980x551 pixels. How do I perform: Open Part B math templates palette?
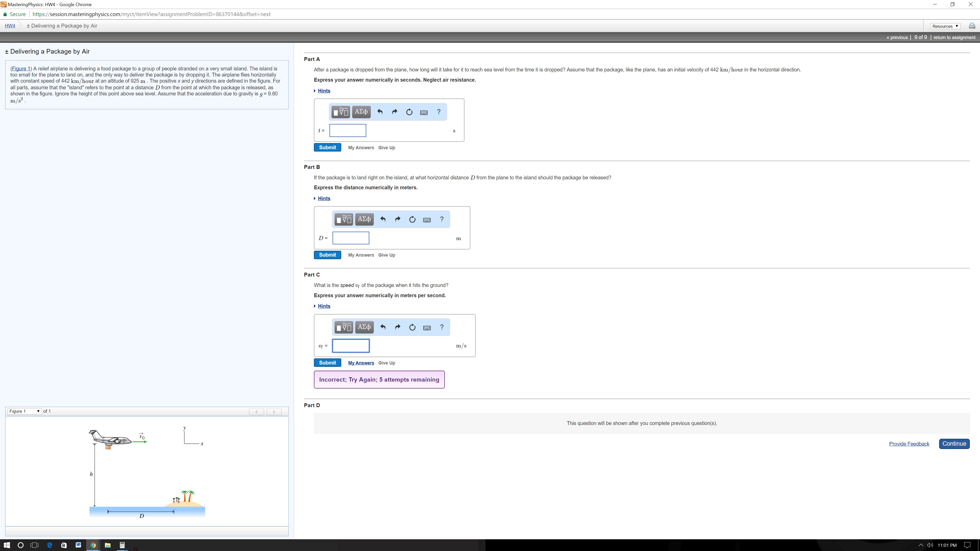tap(344, 219)
